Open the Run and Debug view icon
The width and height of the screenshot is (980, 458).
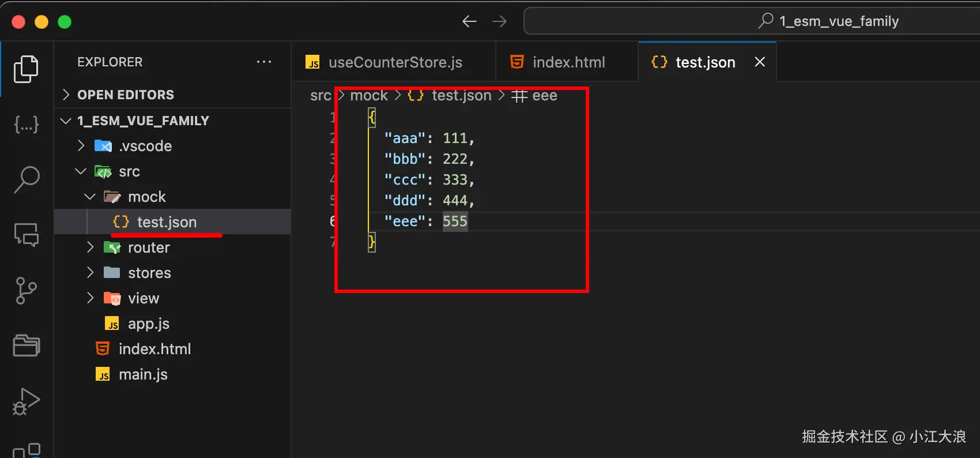coord(27,401)
